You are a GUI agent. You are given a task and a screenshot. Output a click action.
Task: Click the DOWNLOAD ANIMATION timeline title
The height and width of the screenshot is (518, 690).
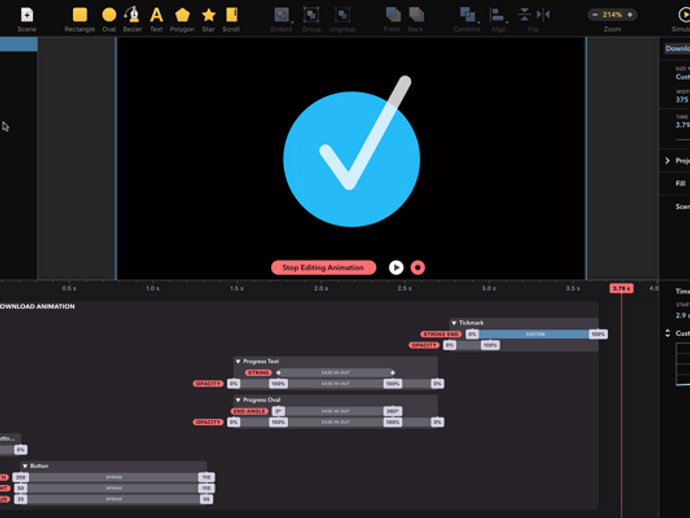click(x=37, y=306)
